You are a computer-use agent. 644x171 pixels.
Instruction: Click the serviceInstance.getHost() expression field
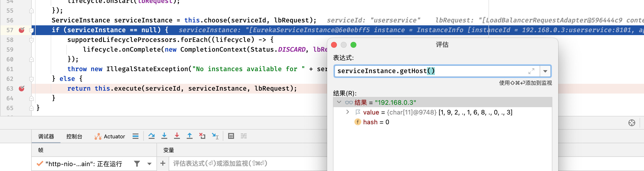[437, 71]
